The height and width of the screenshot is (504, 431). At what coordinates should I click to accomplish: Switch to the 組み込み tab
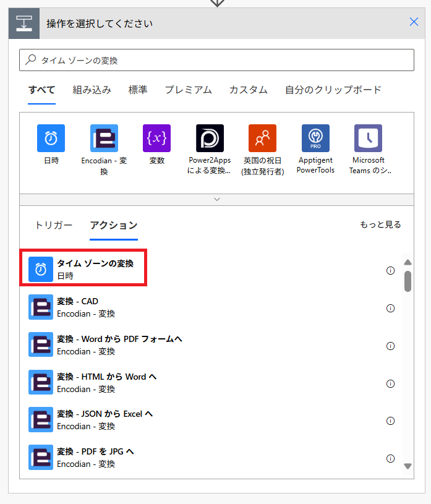click(92, 90)
